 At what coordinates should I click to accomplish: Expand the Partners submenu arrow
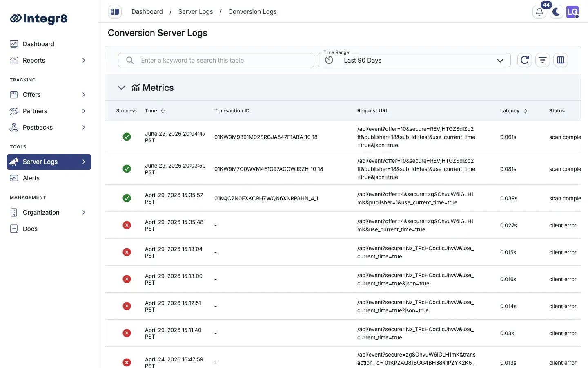[x=84, y=111]
